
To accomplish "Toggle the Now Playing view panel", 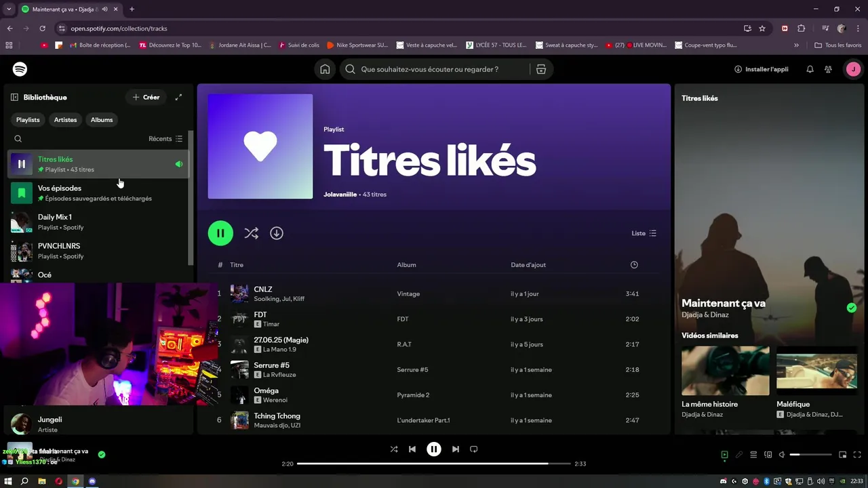I will (x=724, y=455).
